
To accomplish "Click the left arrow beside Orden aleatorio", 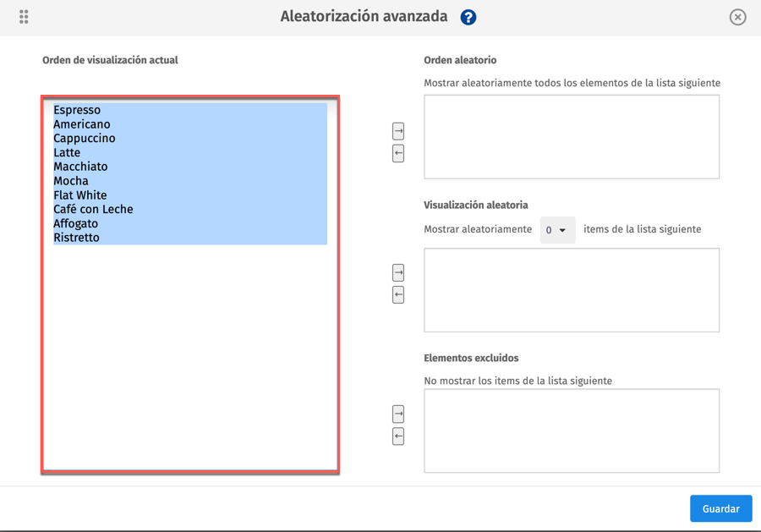I will point(397,153).
